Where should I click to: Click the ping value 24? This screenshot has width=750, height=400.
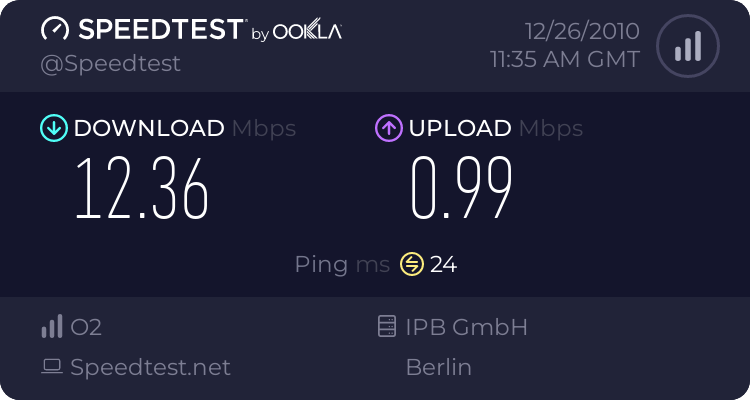(x=443, y=264)
